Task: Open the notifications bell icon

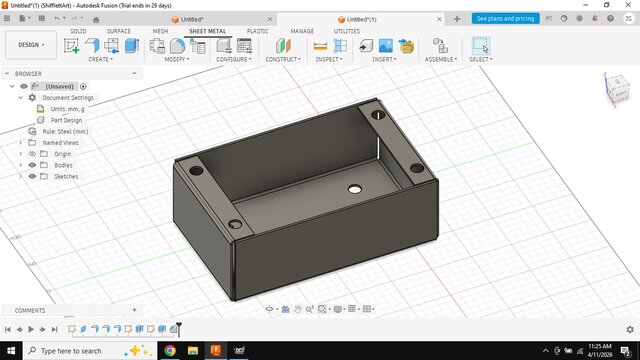Action: click(595, 19)
